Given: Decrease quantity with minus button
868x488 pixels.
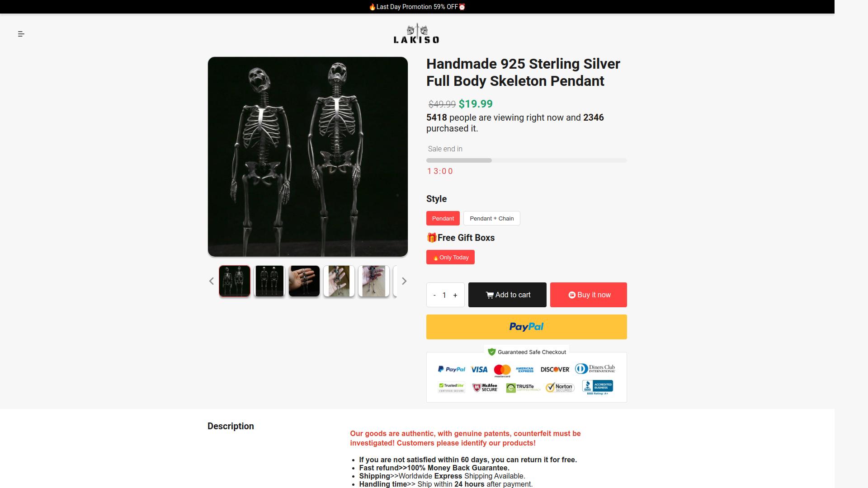Looking at the screenshot, I should (x=434, y=295).
